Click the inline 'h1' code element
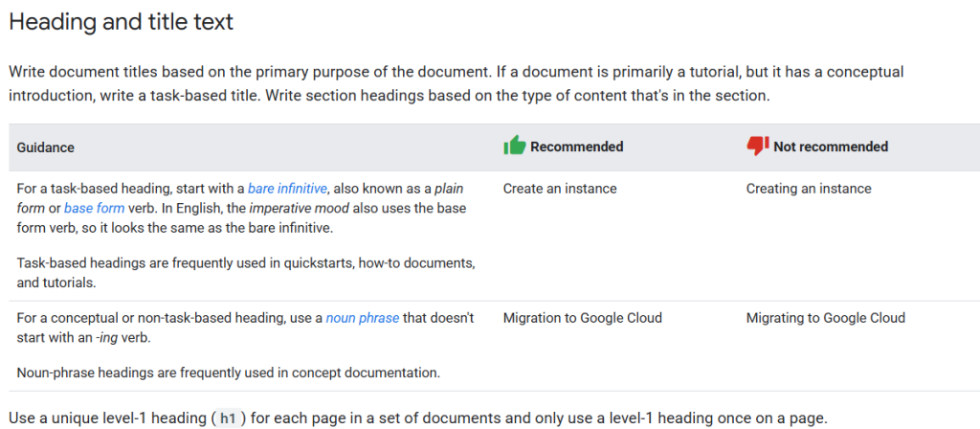 tap(227, 418)
